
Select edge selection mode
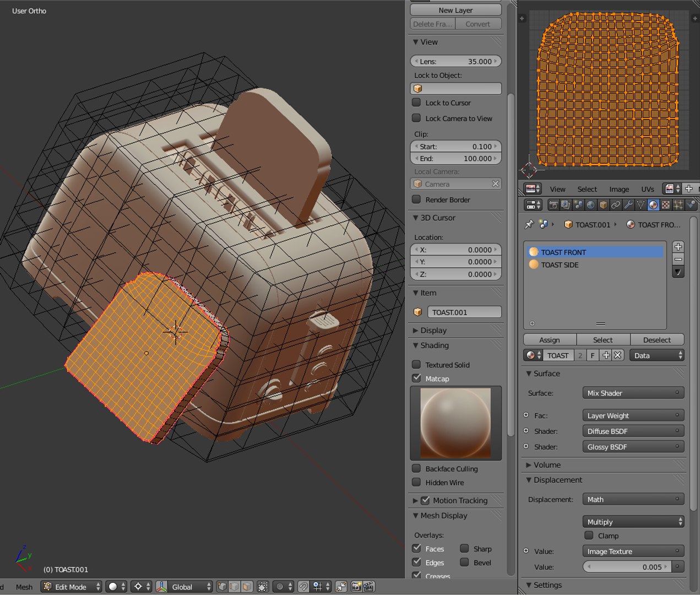(235, 587)
